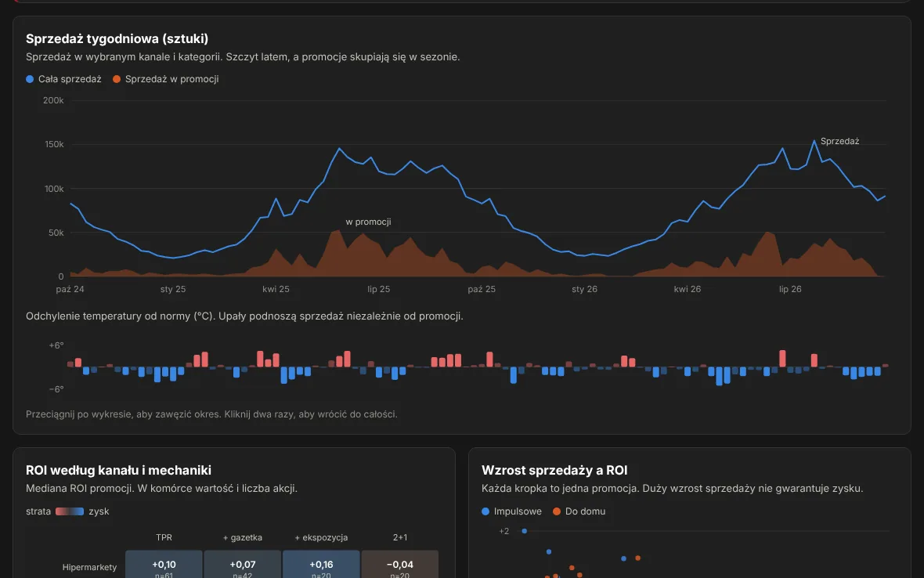Click the '+6°' temperature axis label
Viewport: 924px width, 578px height.
tap(56, 345)
